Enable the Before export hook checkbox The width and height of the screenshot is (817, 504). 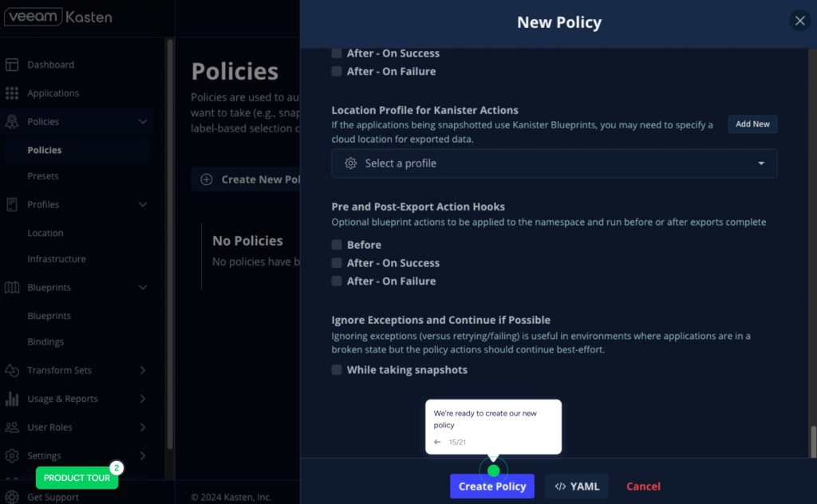pos(337,245)
